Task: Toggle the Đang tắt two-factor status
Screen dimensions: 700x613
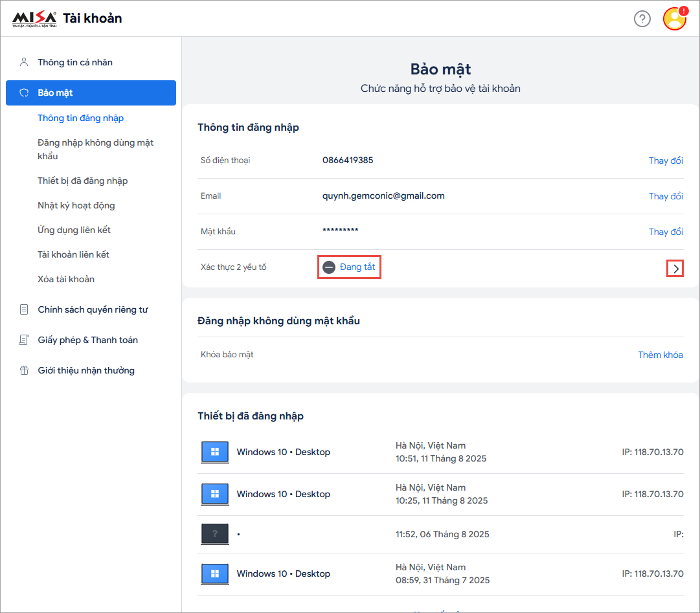Action: 350,267
